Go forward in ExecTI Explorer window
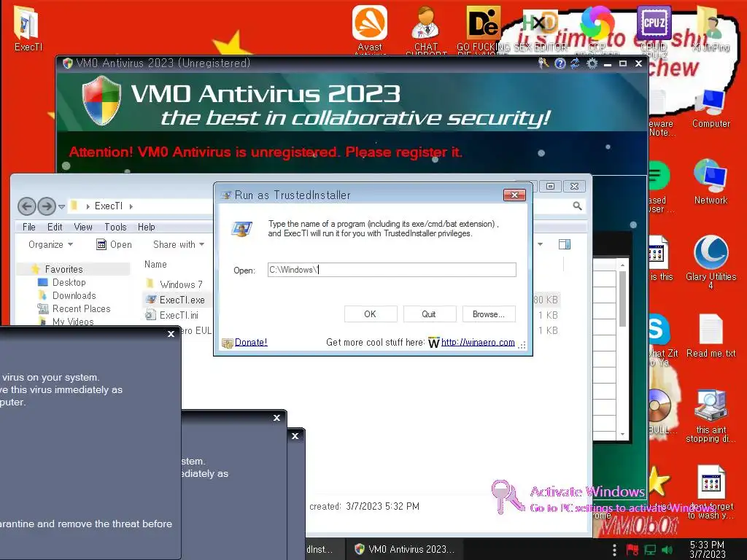 click(46, 206)
